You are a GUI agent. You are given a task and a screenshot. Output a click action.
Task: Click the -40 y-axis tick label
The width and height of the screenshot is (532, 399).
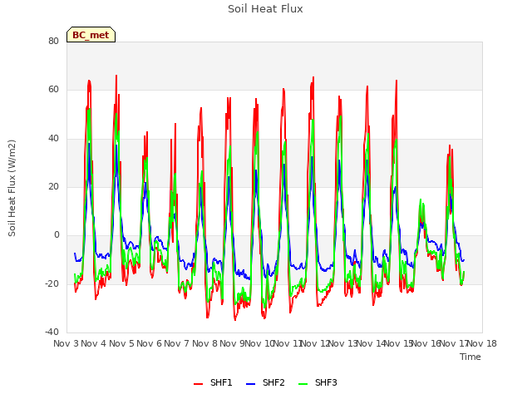point(52,332)
